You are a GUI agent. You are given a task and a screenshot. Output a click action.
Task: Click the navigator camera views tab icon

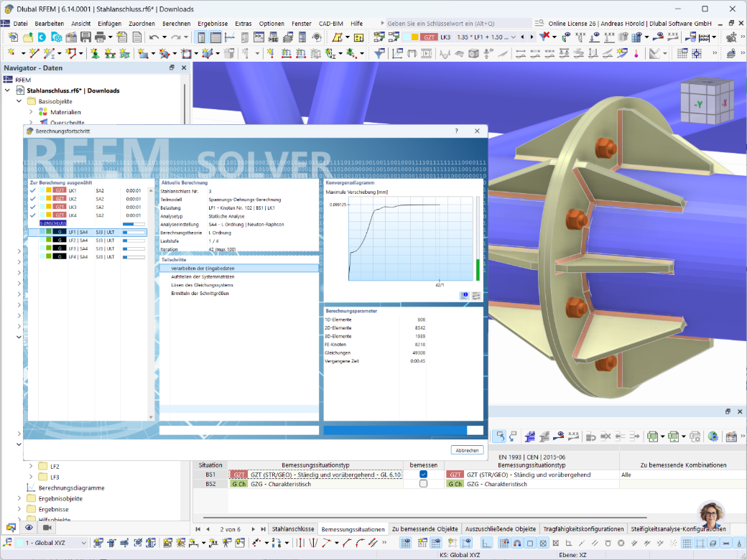[47, 527]
